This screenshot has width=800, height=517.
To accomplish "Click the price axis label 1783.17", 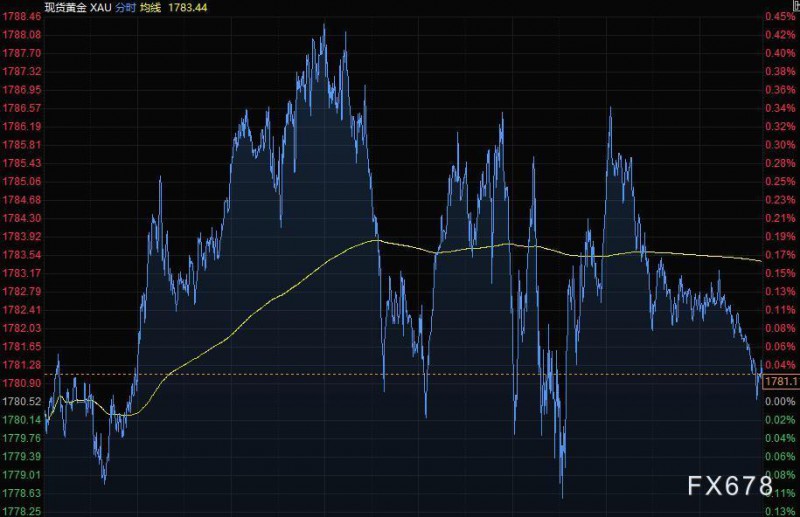I will tap(21, 273).
